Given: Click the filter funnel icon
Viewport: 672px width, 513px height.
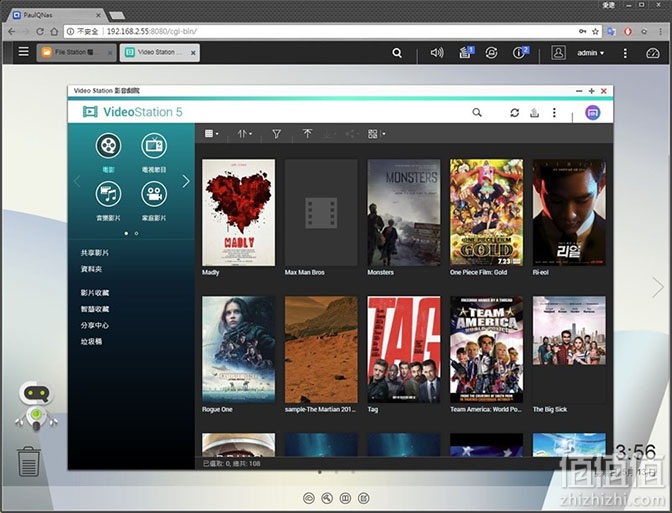Looking at the screenshot, I should pyautogui.click(x=277, y=134).
